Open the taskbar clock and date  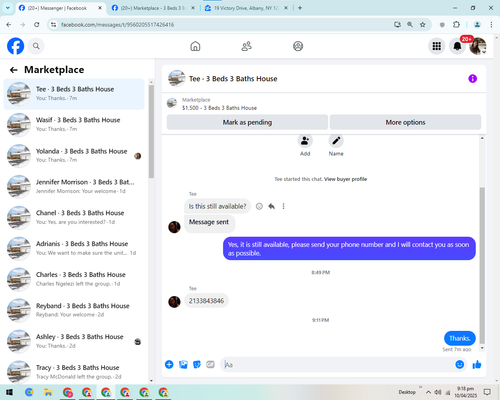[x=465, y=392]
